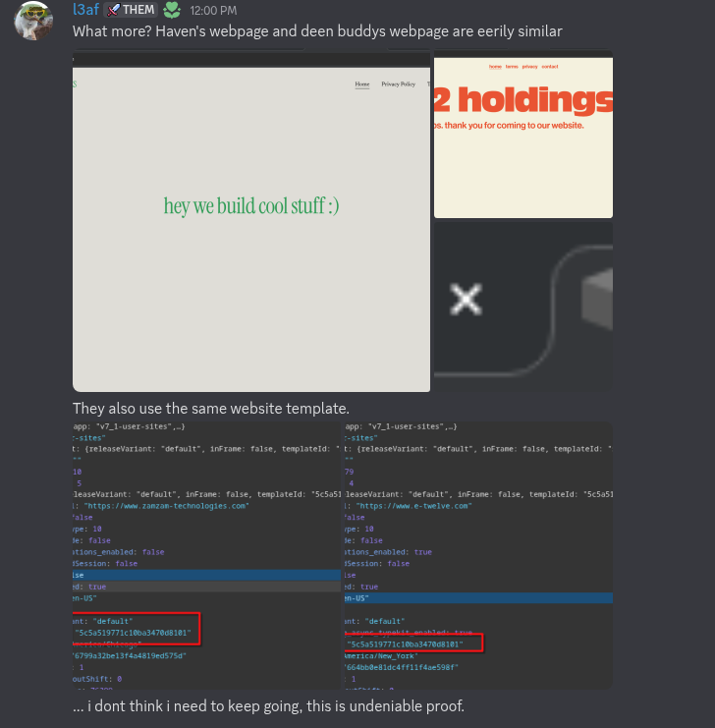Open the e-twelve devtools screenshot
715x728 pixels.
pos(478,555)
